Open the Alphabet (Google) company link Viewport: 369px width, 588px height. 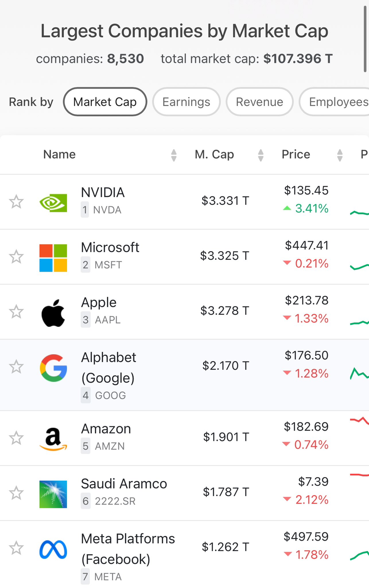109,367
